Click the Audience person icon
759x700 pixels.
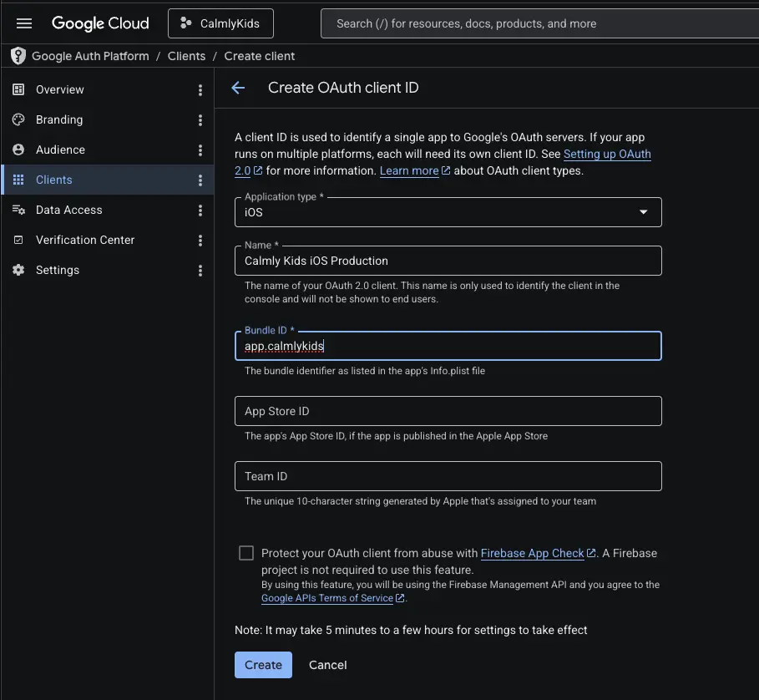[18, 150]
